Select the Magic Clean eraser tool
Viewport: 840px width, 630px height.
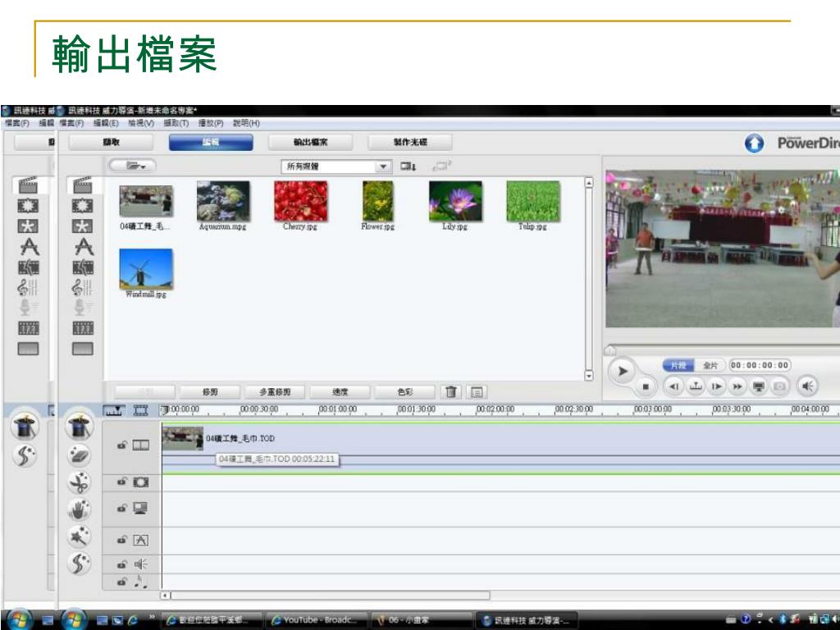80,455
